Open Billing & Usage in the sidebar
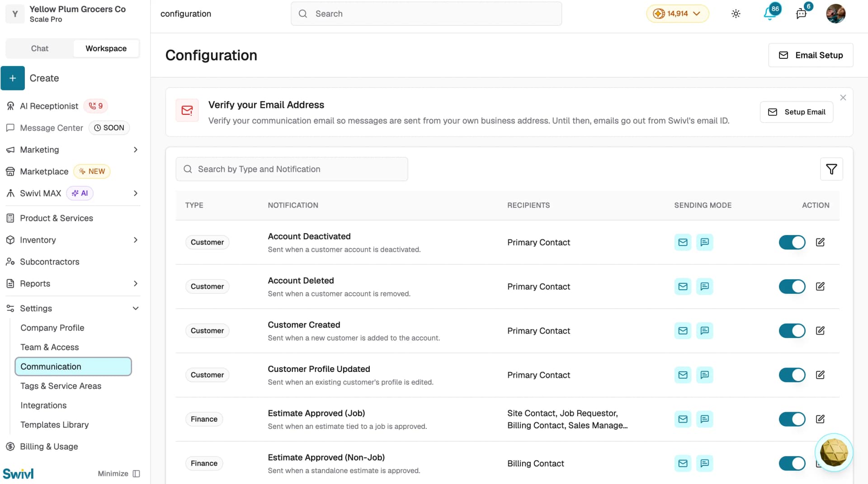This screenshot has width=868, height=484. click(x=49, y=446)
